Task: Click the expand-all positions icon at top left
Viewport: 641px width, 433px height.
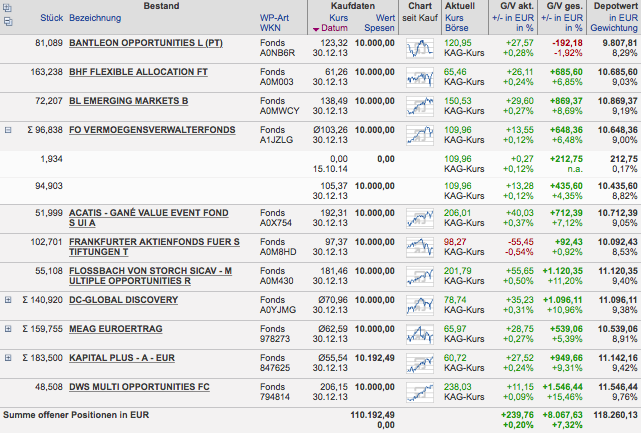Action: pyautogui.click(x=9, y=7)
